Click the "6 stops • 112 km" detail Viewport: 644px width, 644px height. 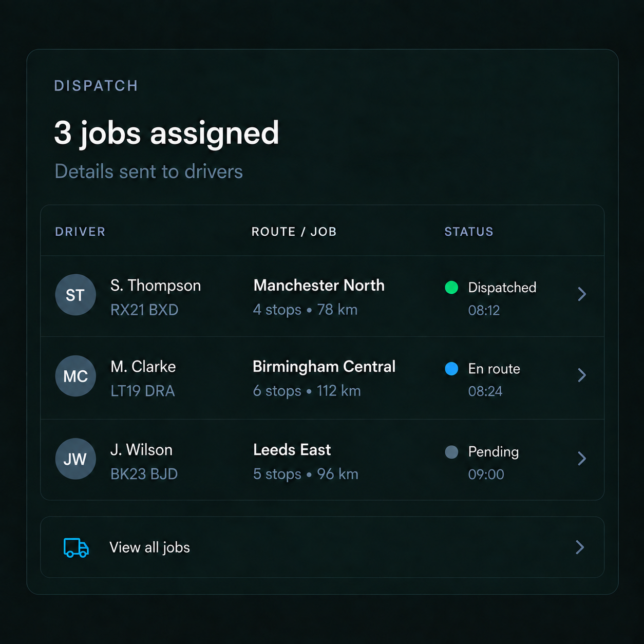pos(307,391)
